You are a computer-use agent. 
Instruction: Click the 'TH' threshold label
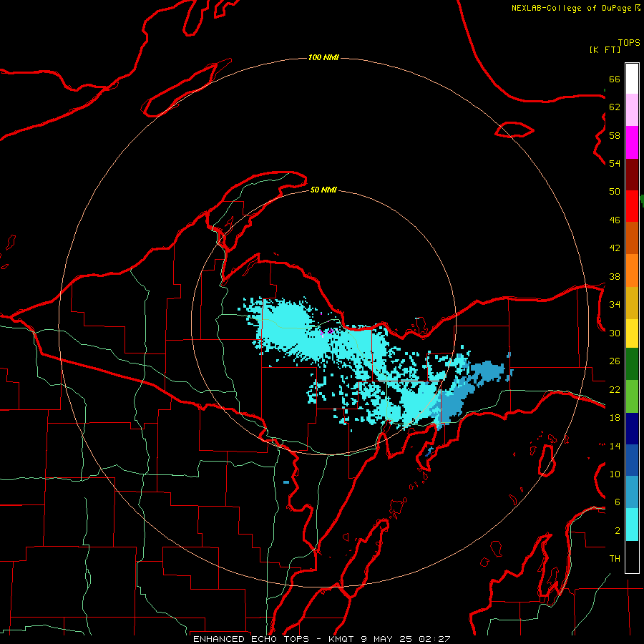[615, 559]
